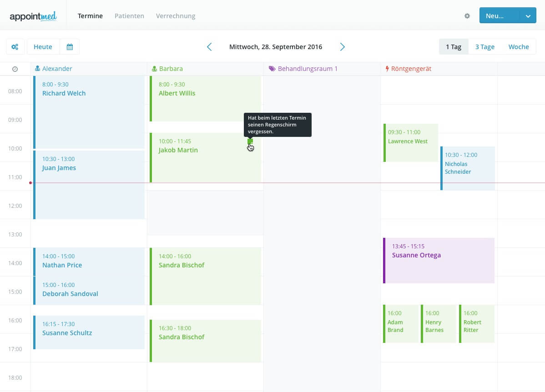
Task: Click the calendar date picker icon
Action: click(70, 47)
